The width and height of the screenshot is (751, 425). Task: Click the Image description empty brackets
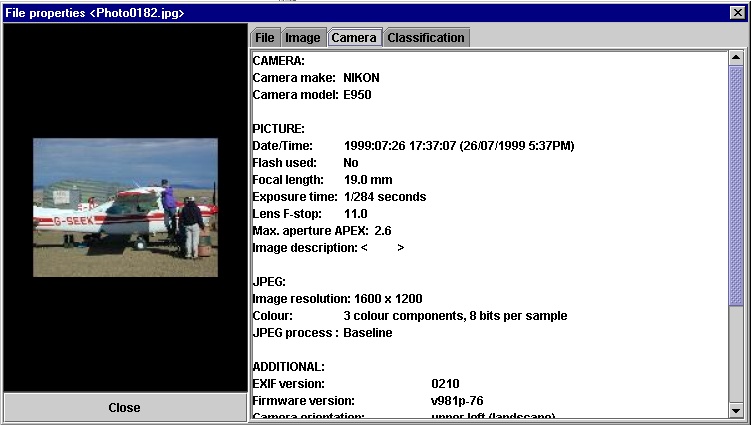381,248
